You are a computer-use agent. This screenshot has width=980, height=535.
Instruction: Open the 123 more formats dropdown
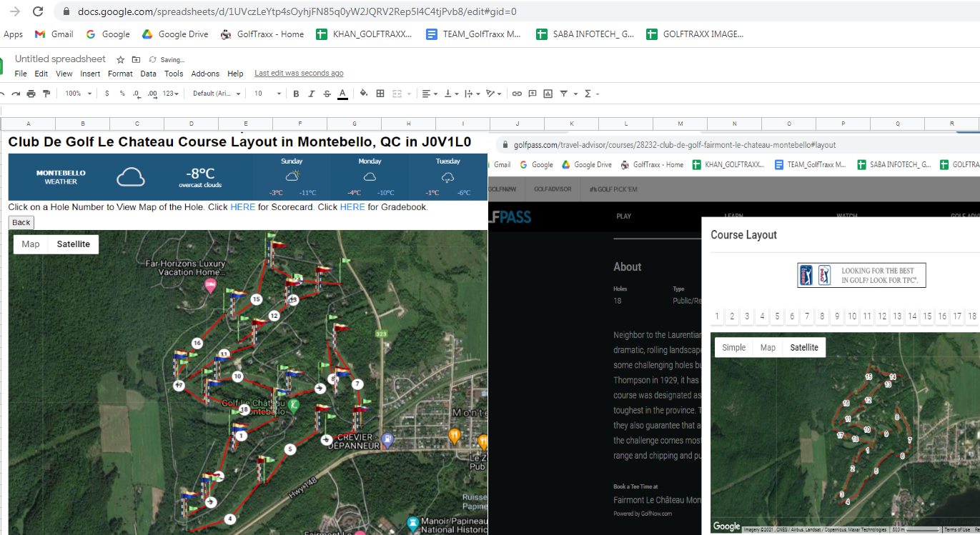coord(172,94)
